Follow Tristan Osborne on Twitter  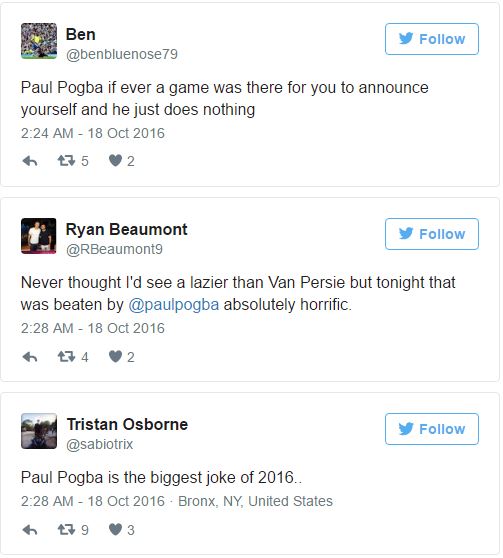click(431, 429)
